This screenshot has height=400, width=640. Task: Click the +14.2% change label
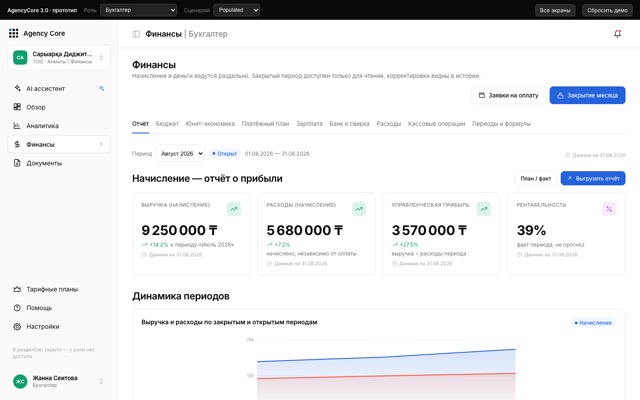click(158, 245)
